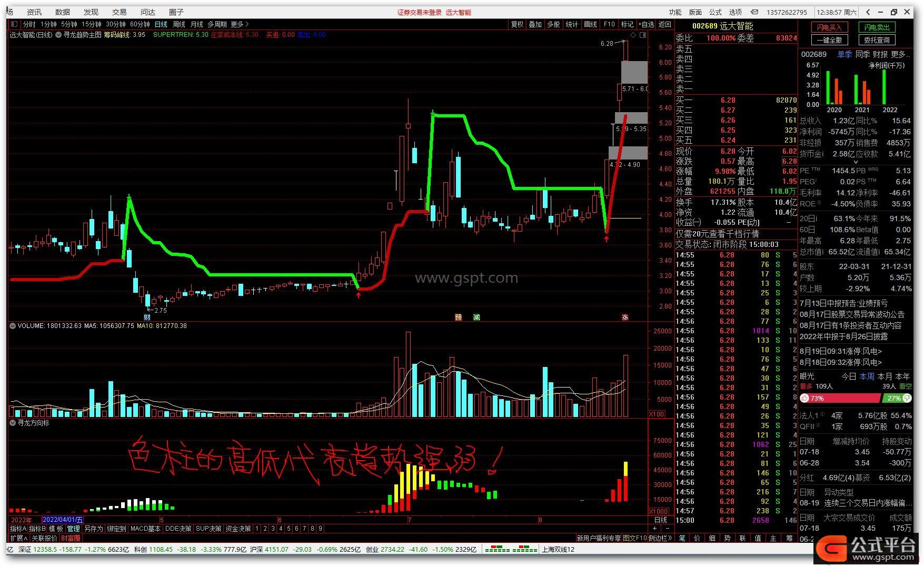This screenshot has width=924, height=566.
Task: Click the plus zoom icon under the chart
Action: coord(655,529)
